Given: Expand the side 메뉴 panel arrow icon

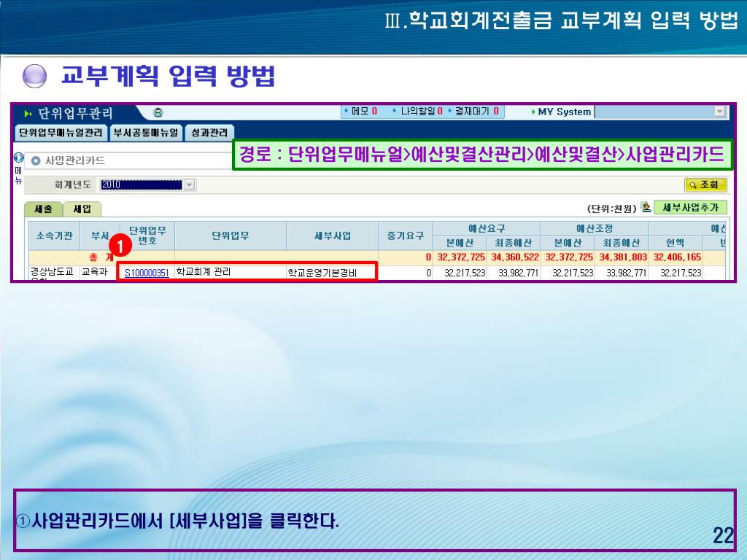Looking at the screenshot, I should pyautogui.click(x=18, y=157).
